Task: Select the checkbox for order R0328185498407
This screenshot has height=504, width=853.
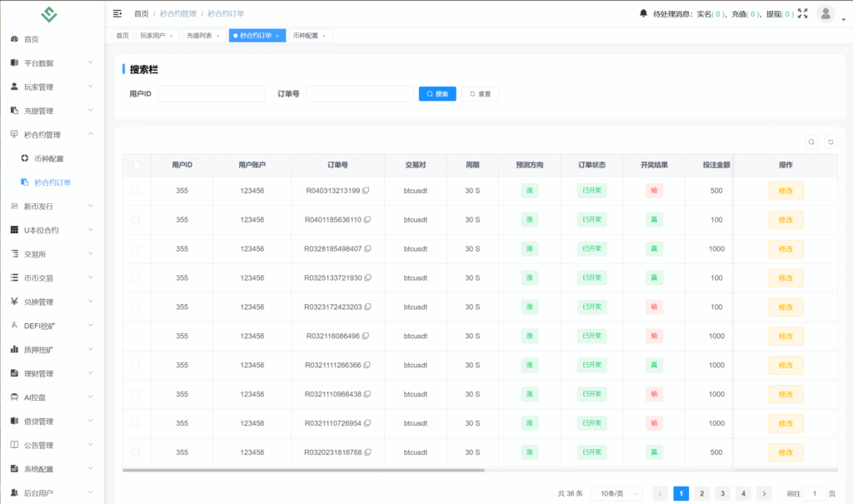Action: 137,249
